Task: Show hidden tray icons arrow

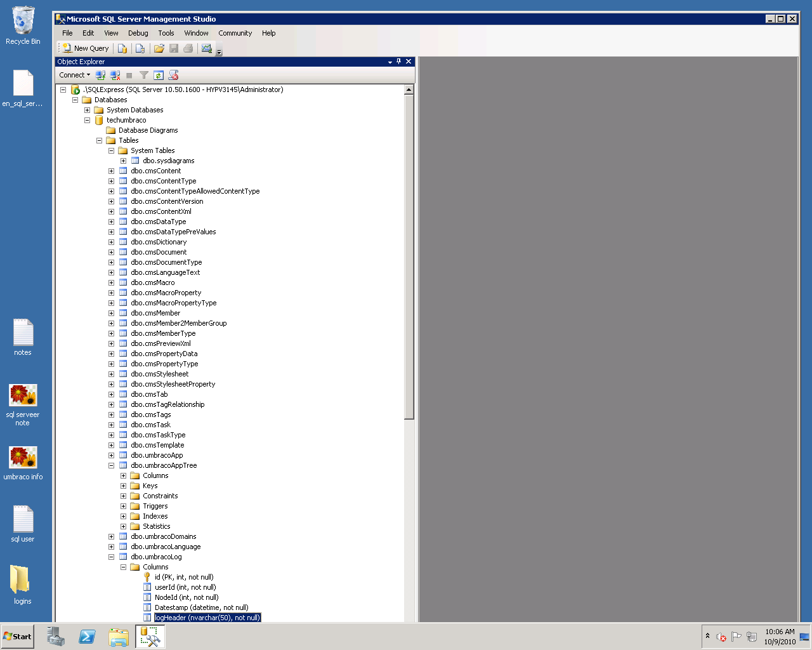Action: click(x=707, y=636)
